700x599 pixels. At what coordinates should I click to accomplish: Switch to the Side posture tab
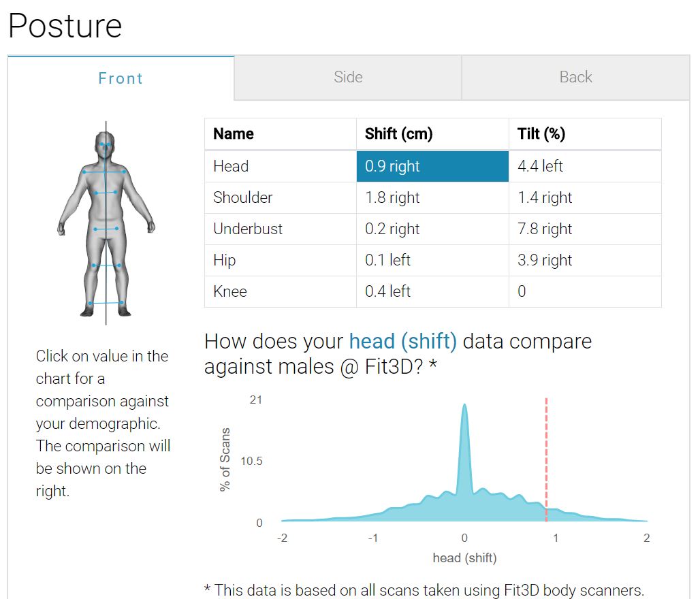click(x=348, y=78)
